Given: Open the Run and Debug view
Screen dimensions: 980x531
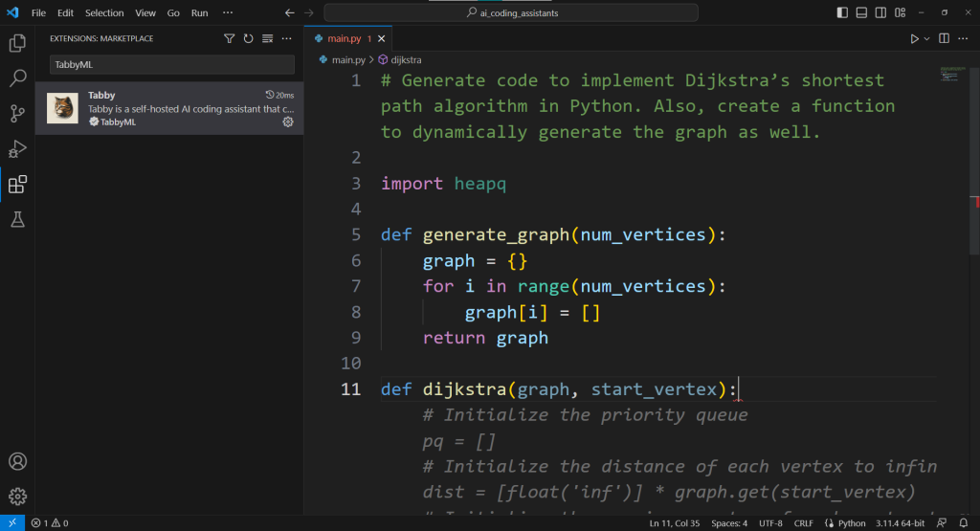Looking at the screenshot, I should pos(17,149).
